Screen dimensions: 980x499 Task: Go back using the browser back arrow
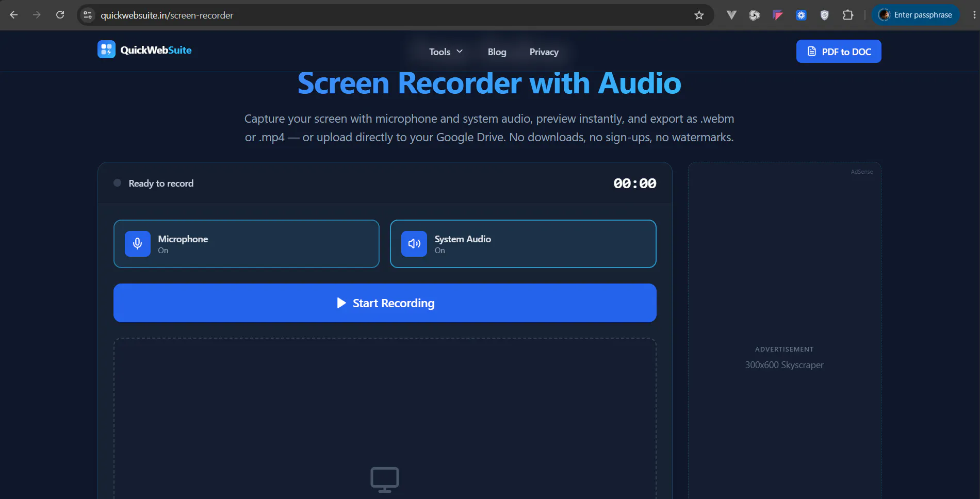14,15
